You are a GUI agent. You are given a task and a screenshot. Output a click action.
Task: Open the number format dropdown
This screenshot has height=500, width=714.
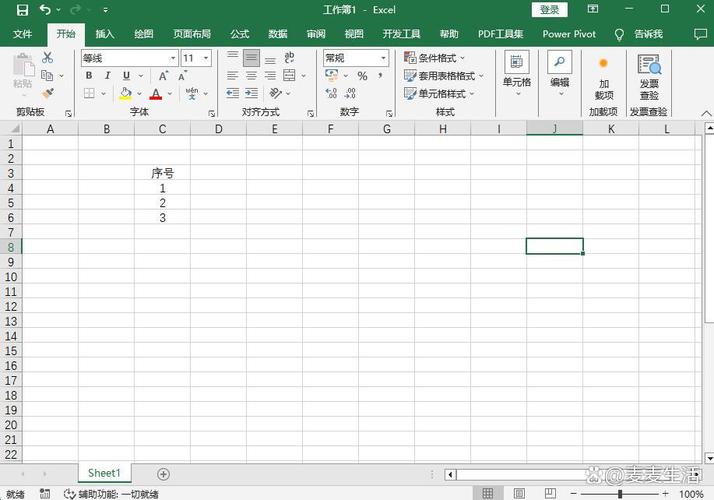tap(383, 58)
